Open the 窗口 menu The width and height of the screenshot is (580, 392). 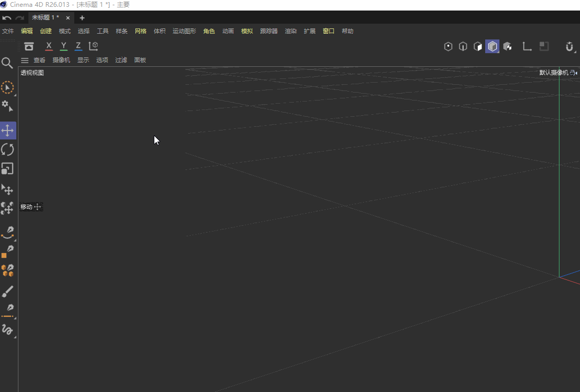coord(329,31)
